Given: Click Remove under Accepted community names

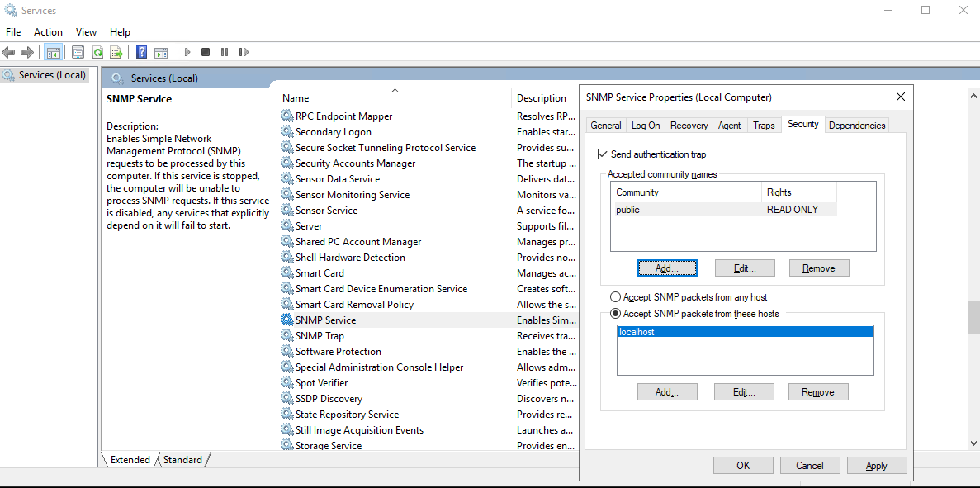Looking at the screenshot, I should (x=819, y=268).
